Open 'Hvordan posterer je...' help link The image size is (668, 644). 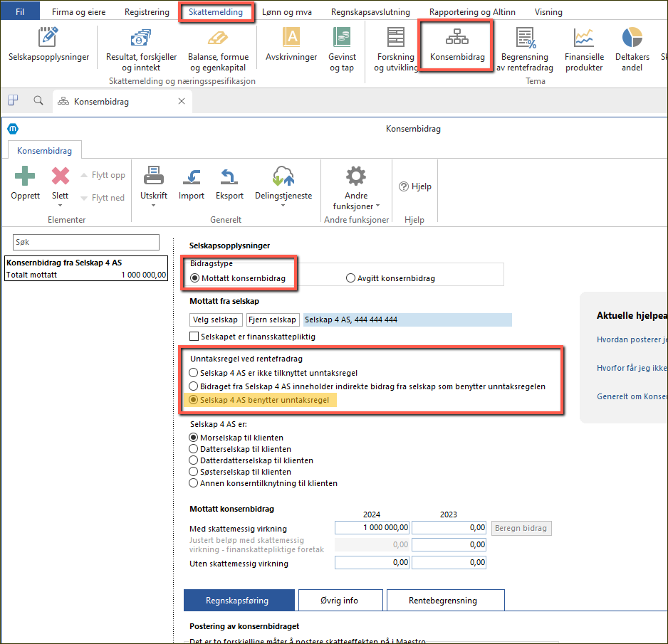[632, 339]
